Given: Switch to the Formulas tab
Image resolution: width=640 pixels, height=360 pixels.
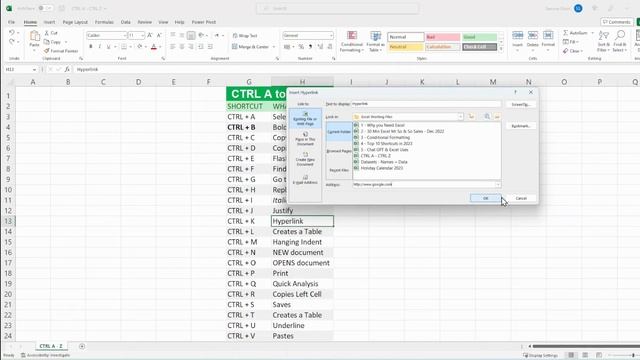Looking at the screenshot, I should click(104, 22).
